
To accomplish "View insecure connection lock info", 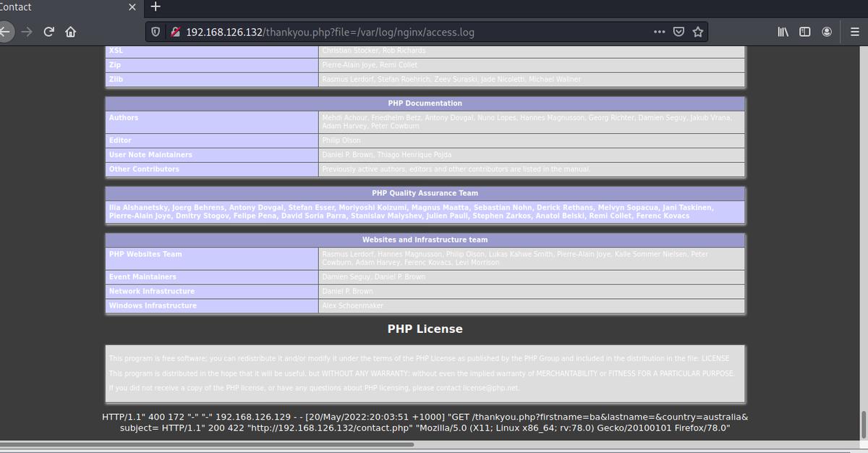I will pyautogui.click(x=174, y=32).
